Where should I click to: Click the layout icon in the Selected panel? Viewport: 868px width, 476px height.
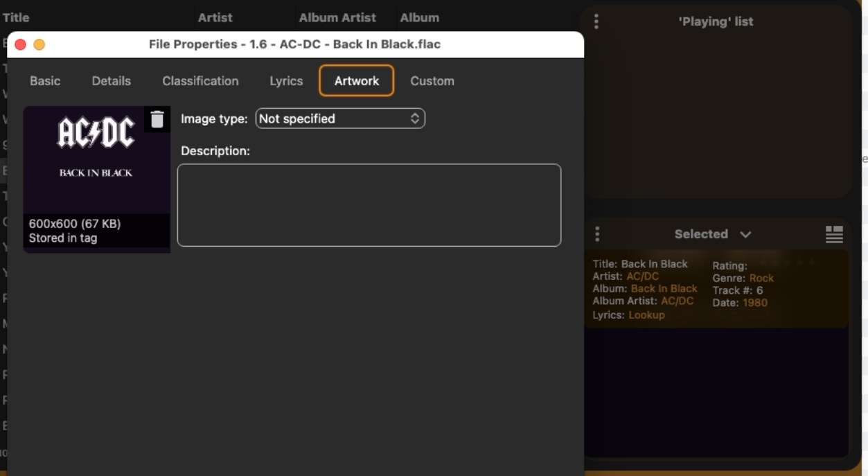834,234
